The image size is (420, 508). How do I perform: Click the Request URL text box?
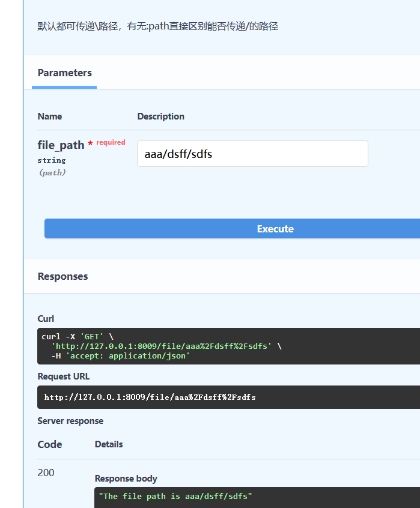[x=228, y=397]
